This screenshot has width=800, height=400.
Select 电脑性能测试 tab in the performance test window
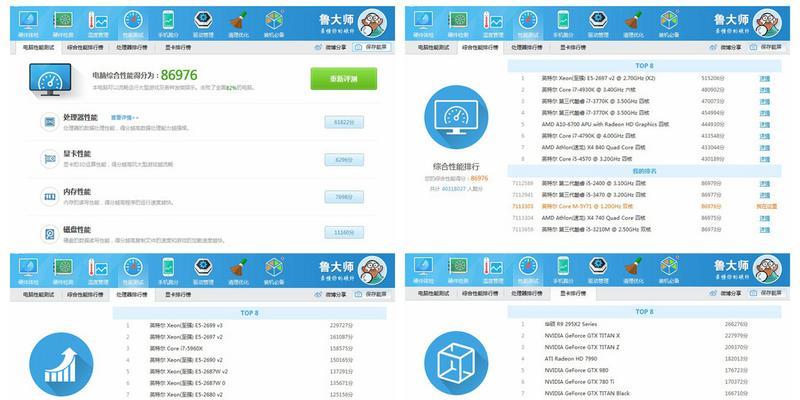pyautogui.click(x=39, y=47)
